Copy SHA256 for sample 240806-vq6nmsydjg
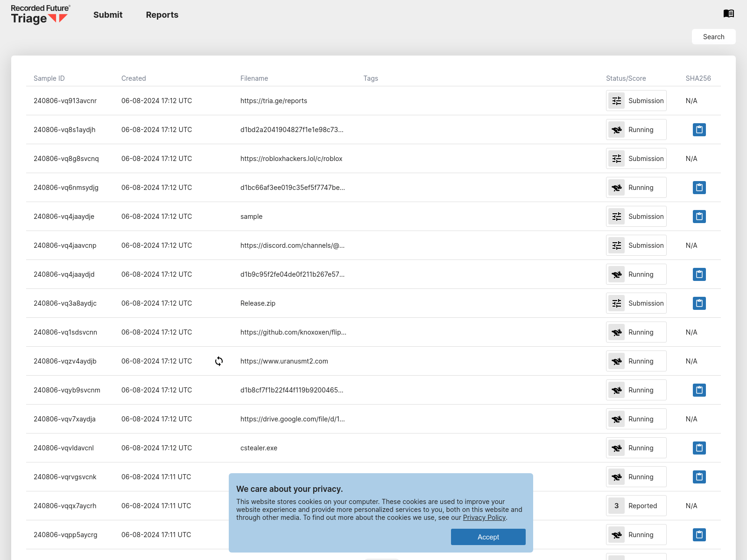Image resolution: width=747 pixels, height=560 pixels. [x=699, y=188]
